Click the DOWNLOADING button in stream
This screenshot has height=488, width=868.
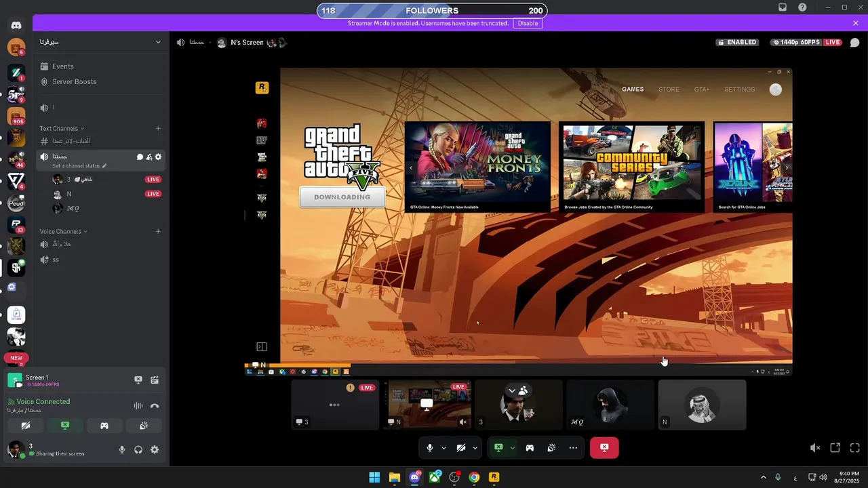pos(342,197)
